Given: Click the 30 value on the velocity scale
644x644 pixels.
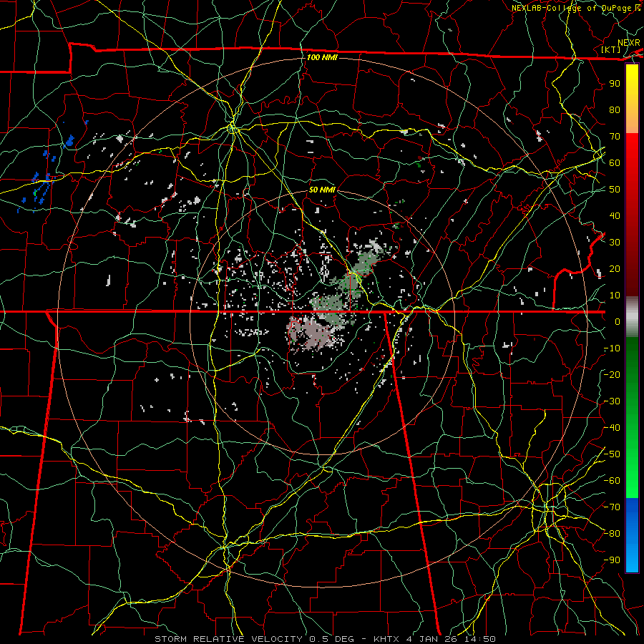Looking at the screenshot, I should 615,243.
